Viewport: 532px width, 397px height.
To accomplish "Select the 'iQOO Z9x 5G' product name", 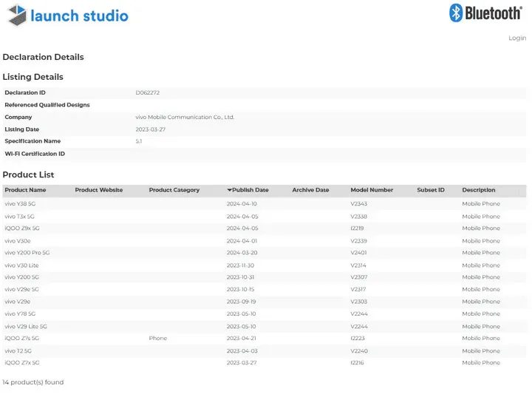I will [22, 228].
